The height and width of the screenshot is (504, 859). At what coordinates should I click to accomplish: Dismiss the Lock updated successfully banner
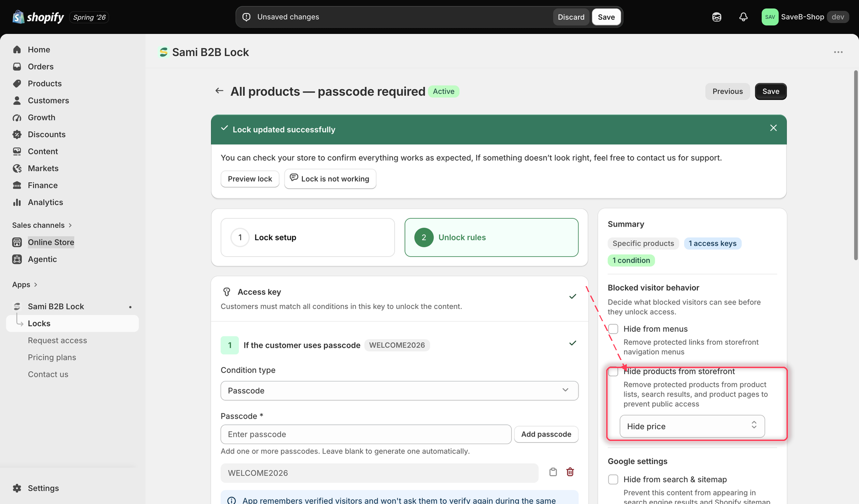point(773,128)
